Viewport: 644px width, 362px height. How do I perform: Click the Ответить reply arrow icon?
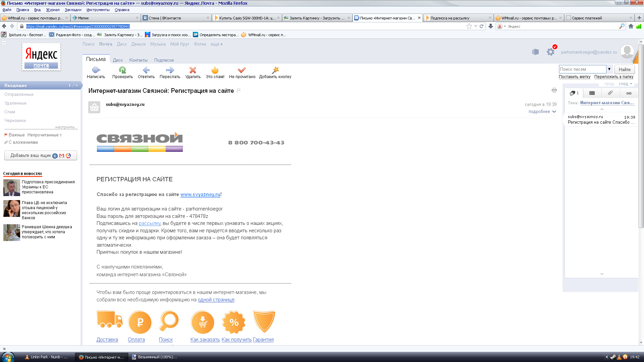tap(146, 70)
